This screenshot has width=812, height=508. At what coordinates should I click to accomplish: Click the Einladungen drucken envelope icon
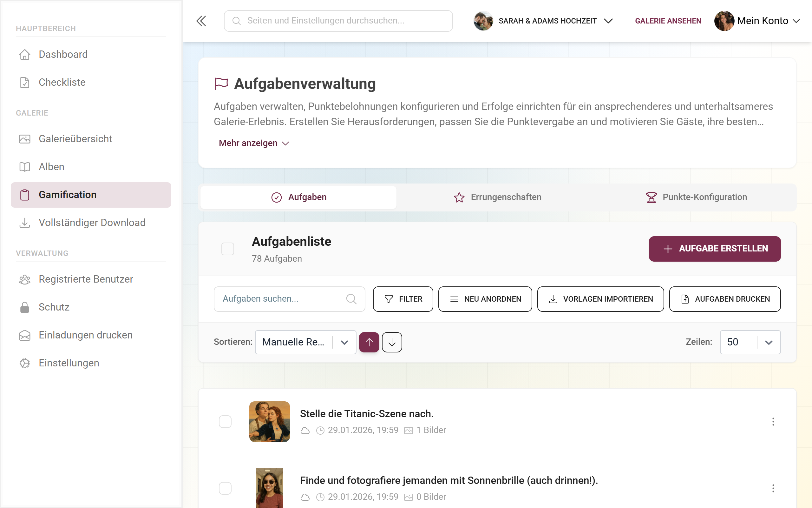point(24,335)
